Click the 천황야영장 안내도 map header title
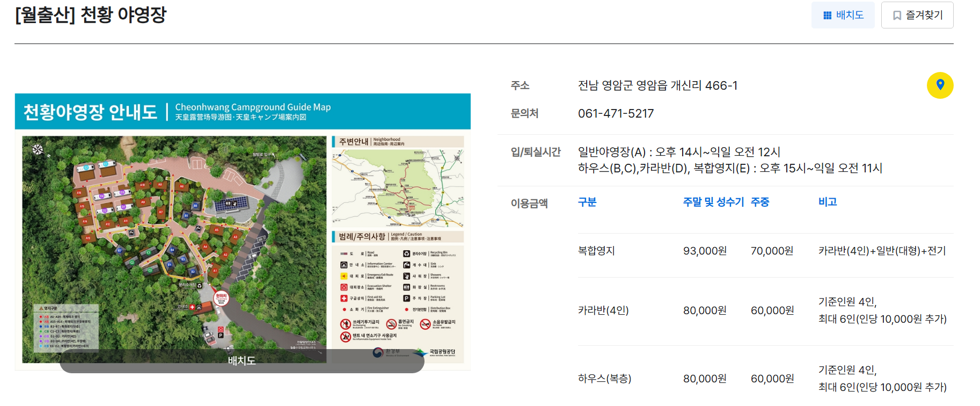980x406 pixels. pyautogui.click(x=90, y=112)
